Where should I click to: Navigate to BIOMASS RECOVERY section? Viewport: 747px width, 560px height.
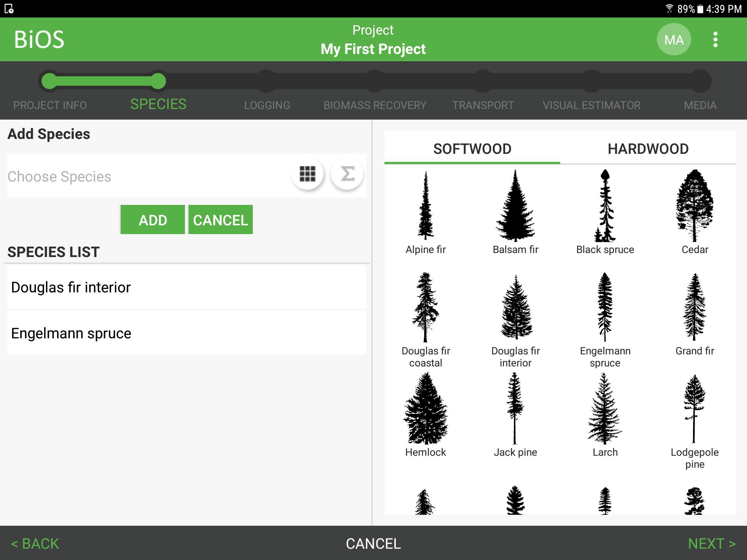point(375,105)
